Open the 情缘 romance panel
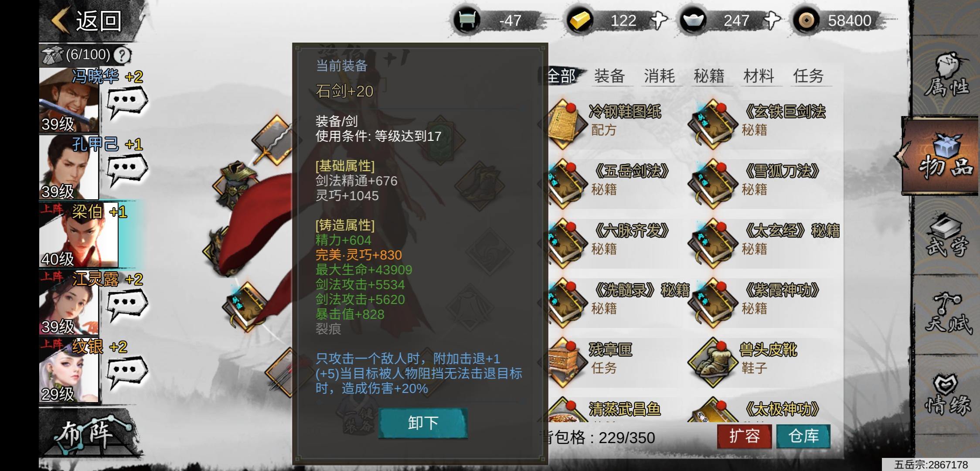The image size is (980, 471). [x=947, y=393]
